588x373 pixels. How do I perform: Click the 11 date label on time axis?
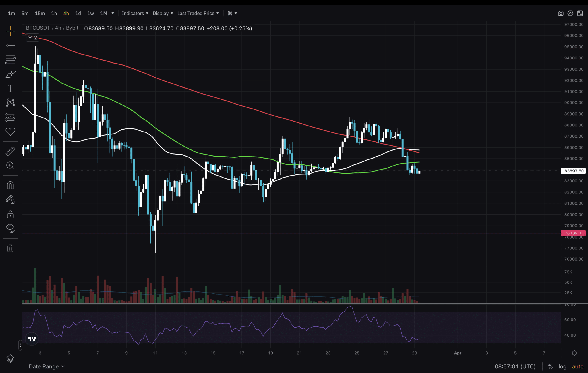(x=155, y=353)
